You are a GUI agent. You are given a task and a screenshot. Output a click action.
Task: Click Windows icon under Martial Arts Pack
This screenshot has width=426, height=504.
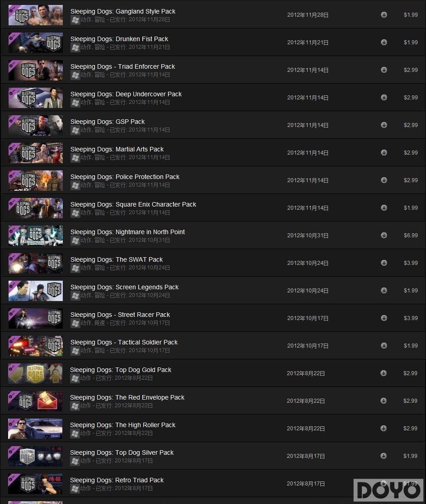[75, 158]
